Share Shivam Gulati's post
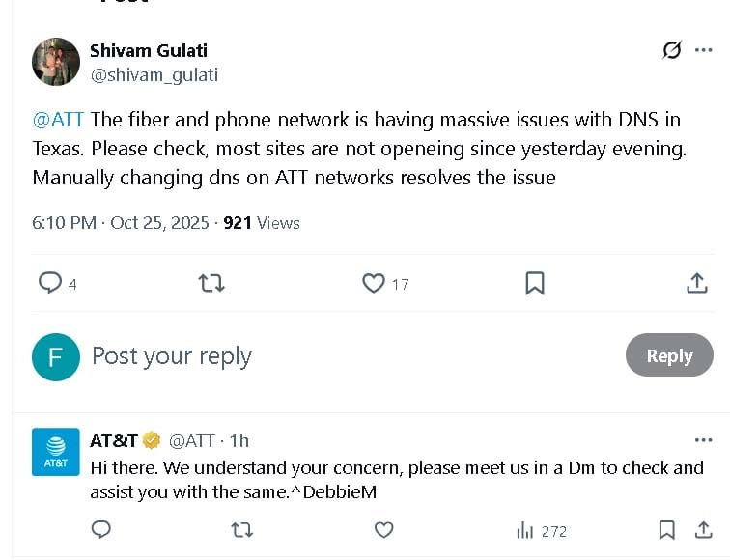Viewport: 730px width, 560px height. pyautogui.click(x=696, y=283)
